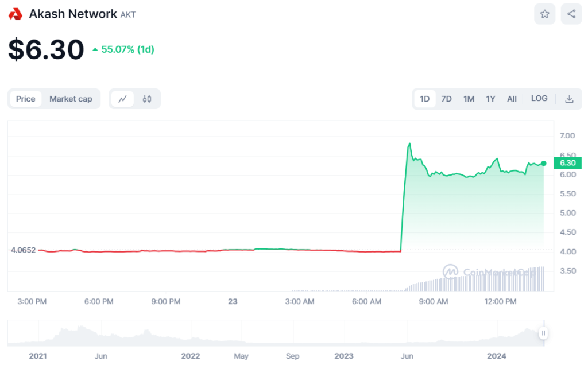Click the range slider pause handle
The height and width of the screenshot is (365, 588).
click(x=543, y=333)
